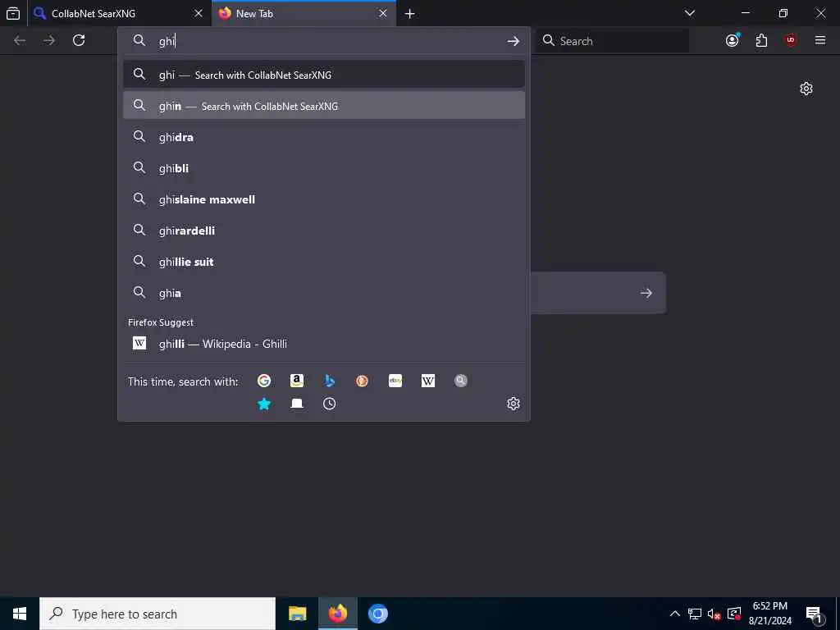840x630 pixels.
Task: Search bookmarks using the blue star icon
Action: [x=264, y=404]
